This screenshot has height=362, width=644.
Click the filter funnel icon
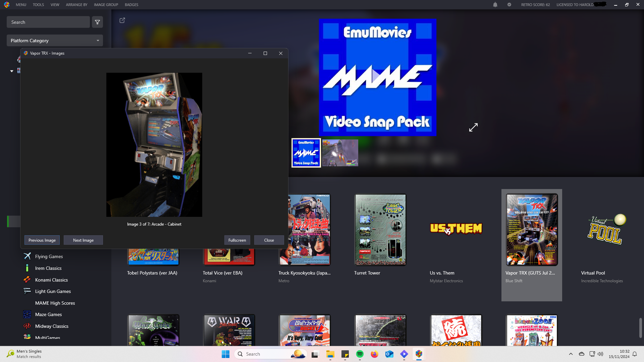pos(97,22)
